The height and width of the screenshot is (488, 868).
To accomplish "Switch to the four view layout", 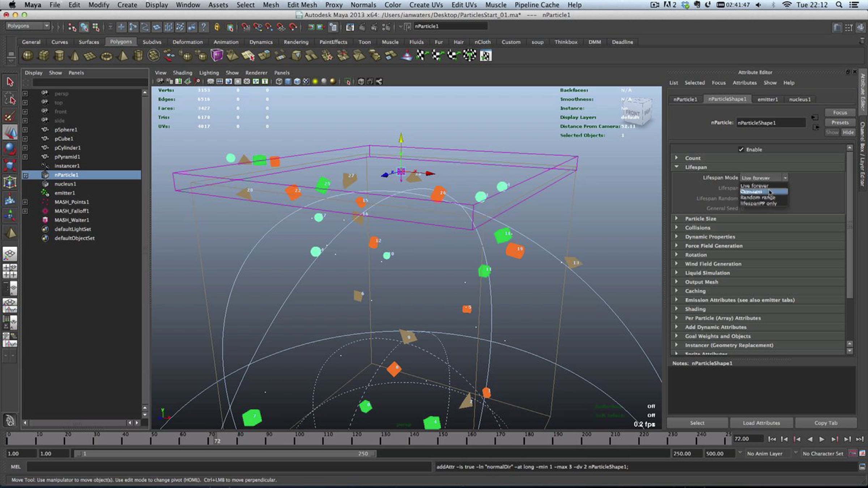I will [x=10, y=271].
